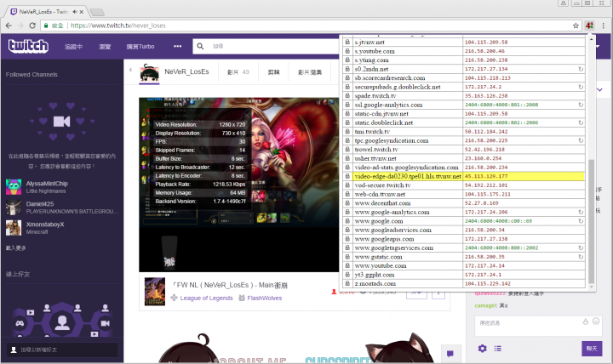
Task: Click the new tab button
Action: (97, 12)
